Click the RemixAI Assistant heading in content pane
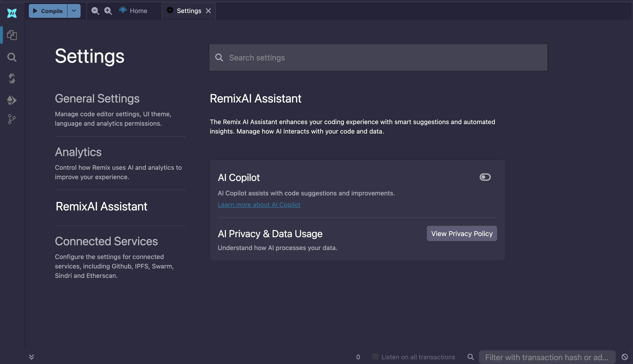The image size is (633, 364). [255, 98]
